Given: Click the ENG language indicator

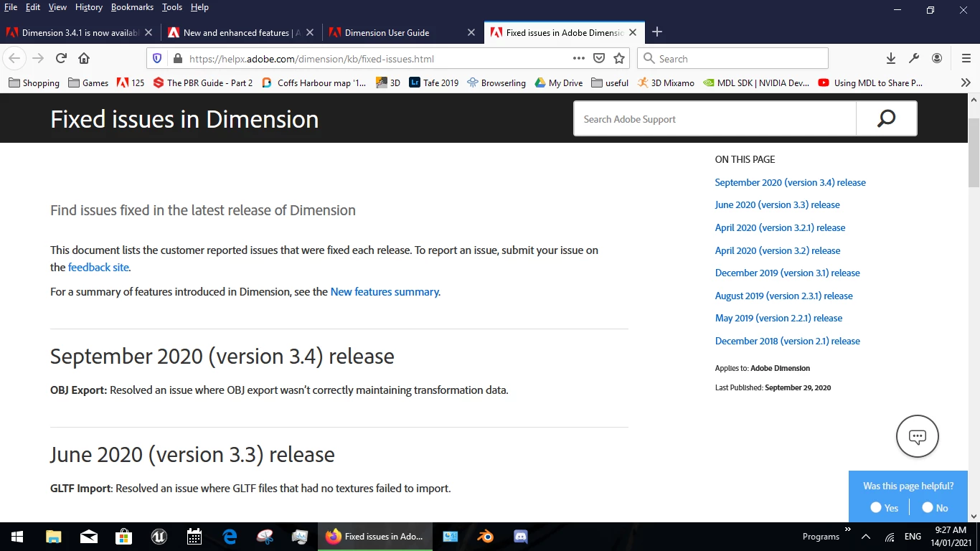Looking at the screenshot, I should click(913, 537).
